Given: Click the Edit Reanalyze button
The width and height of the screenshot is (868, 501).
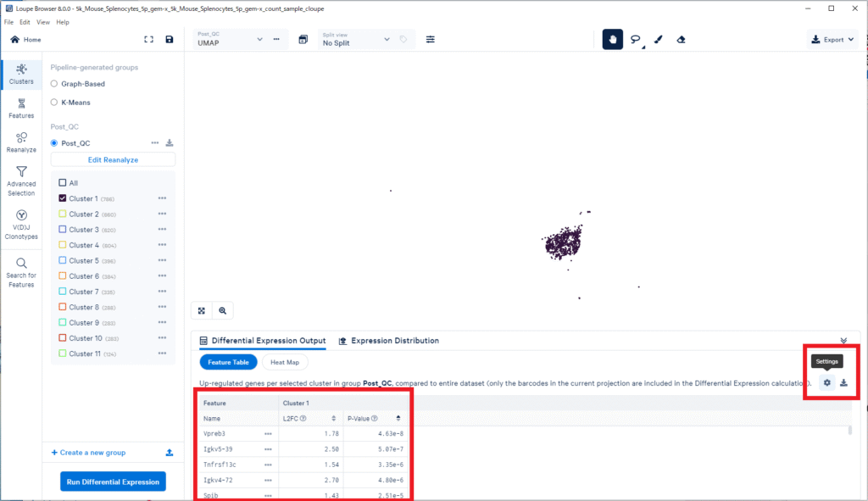Looking at the screenshot, I should 113,159.
